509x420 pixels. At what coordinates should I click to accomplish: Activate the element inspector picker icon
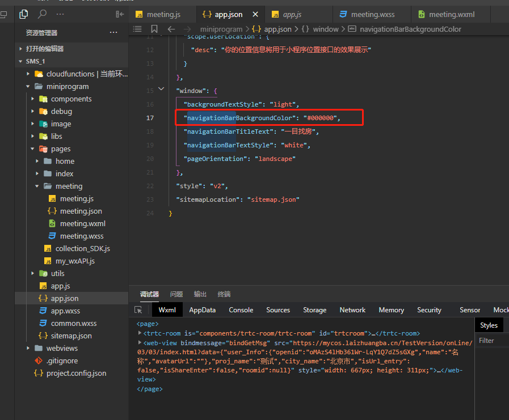(138, 310)
